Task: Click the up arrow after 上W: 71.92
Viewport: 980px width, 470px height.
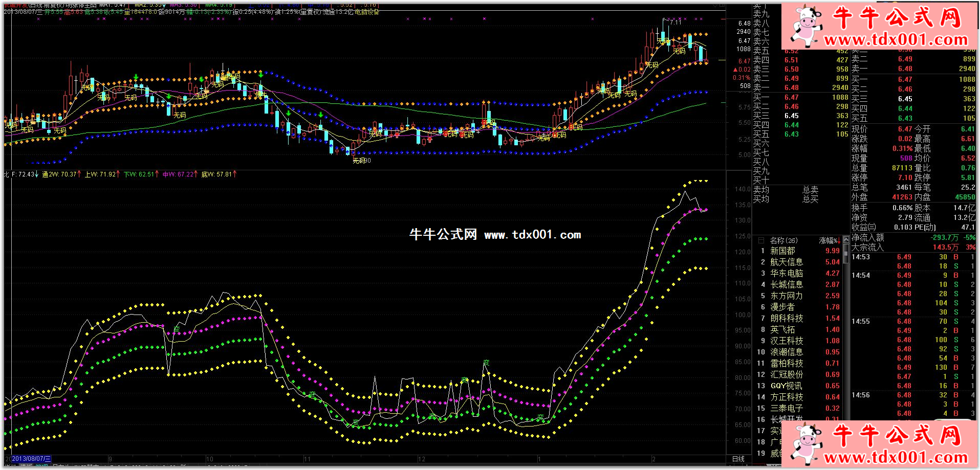Action: click(119, 174)
